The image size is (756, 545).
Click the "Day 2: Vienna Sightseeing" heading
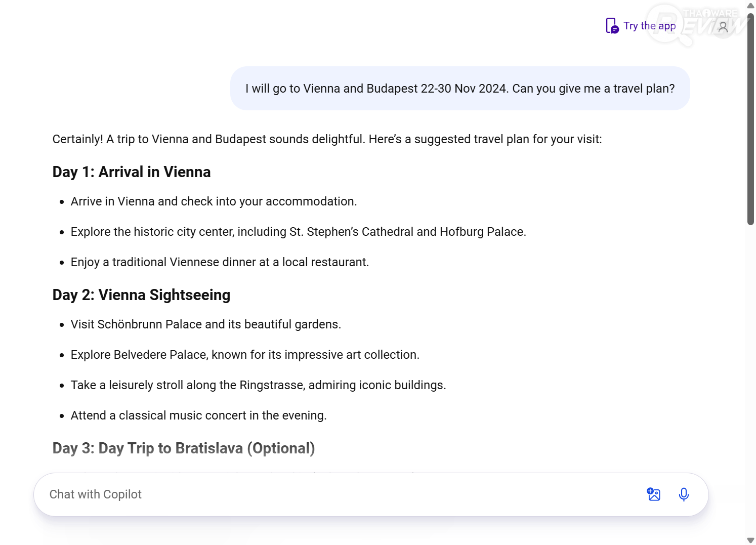pyautogui.click(x=141, y=295)
